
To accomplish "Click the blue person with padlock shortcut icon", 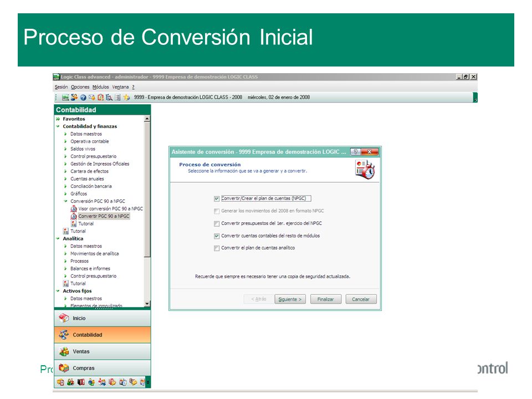I will pos(91,382).
